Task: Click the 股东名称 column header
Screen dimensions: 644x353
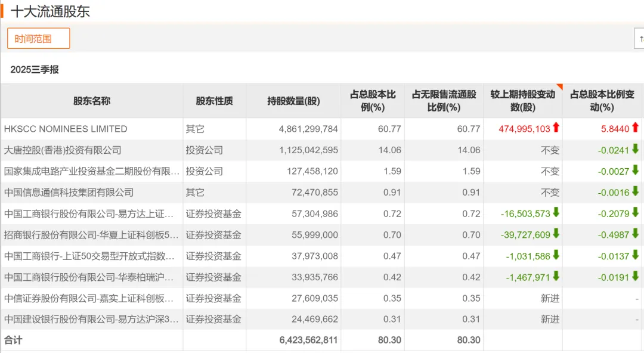Action: pyautogui.click(x=92, y=101)
